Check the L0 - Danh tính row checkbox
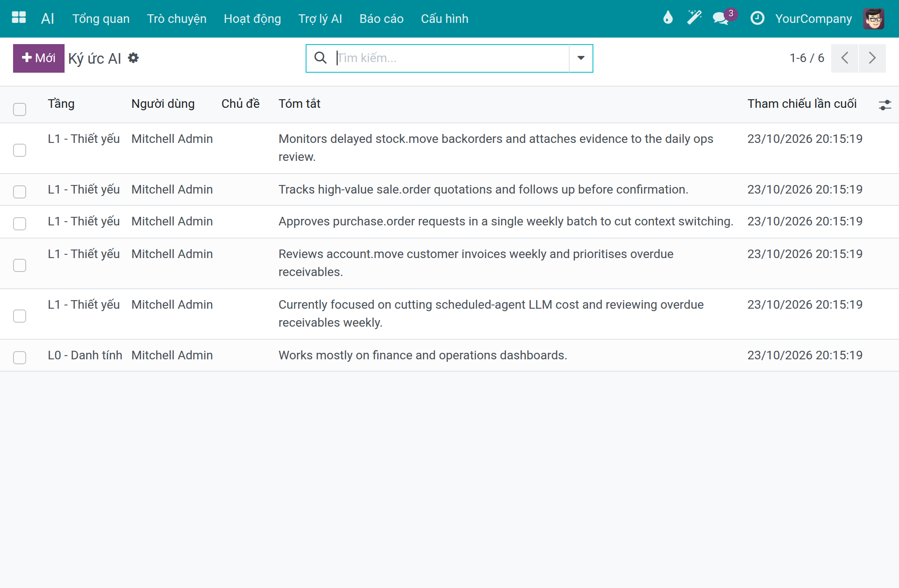 pyautogui.click(x=20, y=357)
